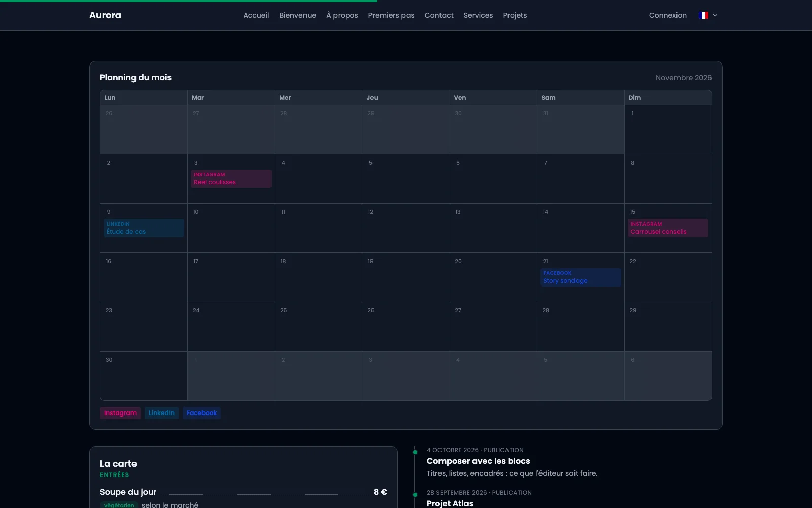Open the Facebook Story sondage event

[x=581, y=277]
